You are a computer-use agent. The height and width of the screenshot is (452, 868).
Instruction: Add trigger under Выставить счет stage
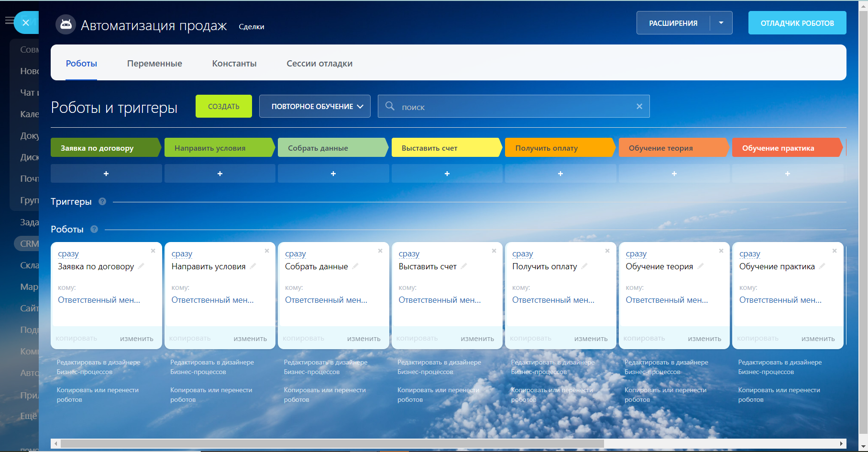[x=447, y=174]
